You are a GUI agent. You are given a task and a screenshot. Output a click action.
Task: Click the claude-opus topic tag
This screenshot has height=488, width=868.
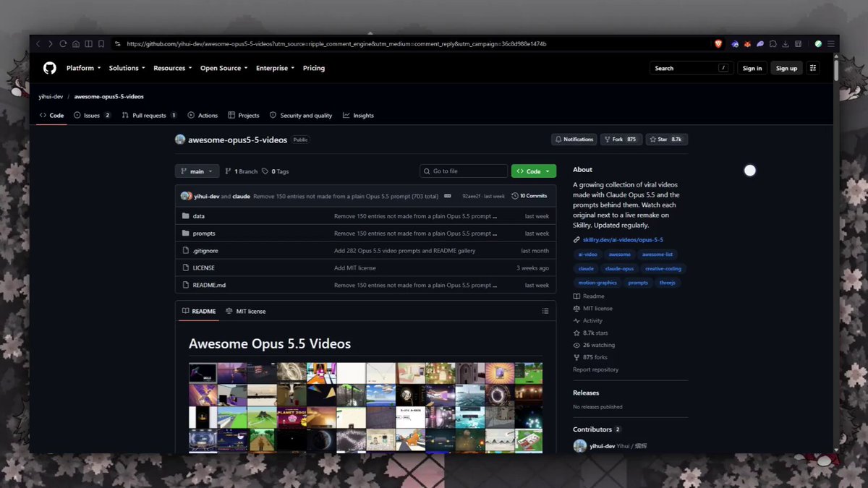619,269
